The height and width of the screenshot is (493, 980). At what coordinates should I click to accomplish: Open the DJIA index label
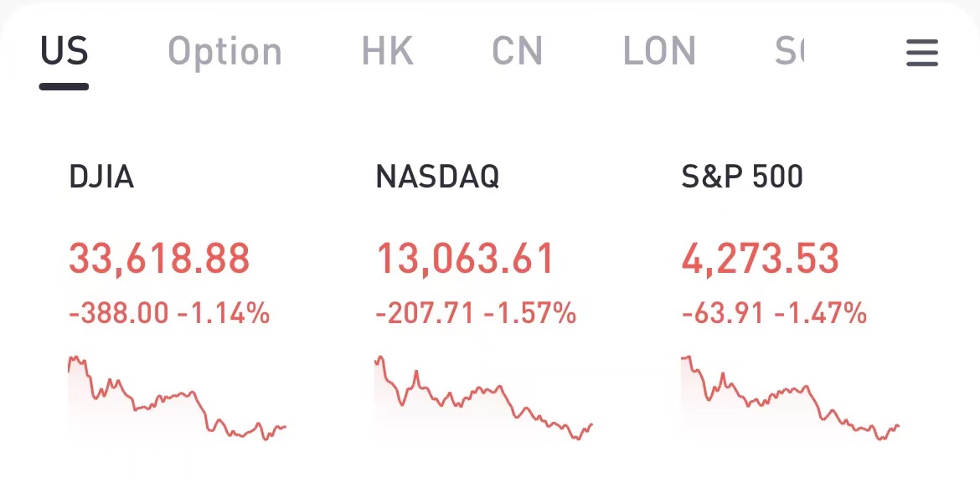coord(101,177)
